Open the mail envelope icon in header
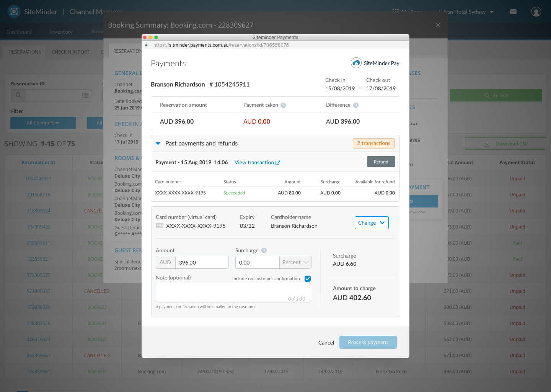This screenshot has width=551, height=392. point(513,12)
